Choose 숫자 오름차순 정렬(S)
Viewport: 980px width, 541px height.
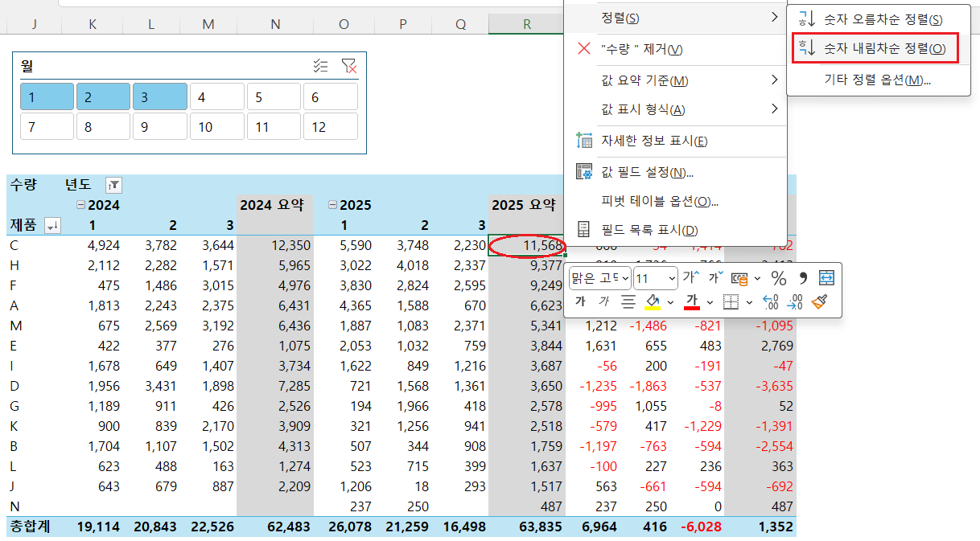tap(879, 19)
